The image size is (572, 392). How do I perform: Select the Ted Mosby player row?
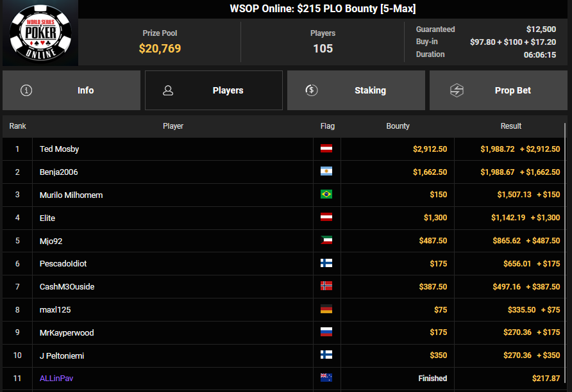(283, 149)
